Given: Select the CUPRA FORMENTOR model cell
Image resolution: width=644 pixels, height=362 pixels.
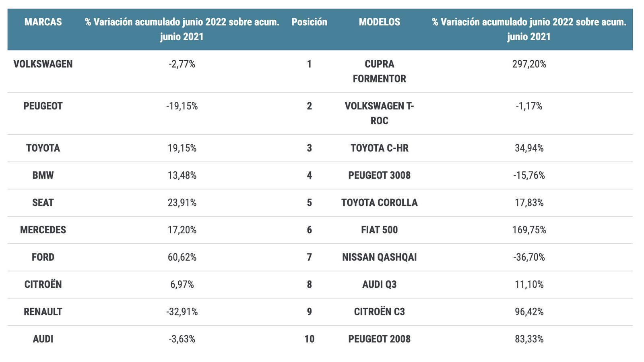Looking at the screenshot, I should tap(380, 71).
